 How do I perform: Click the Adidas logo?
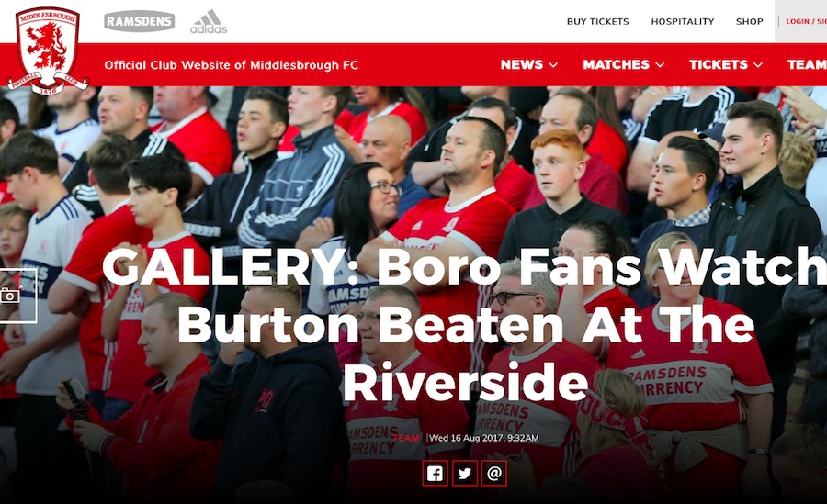[209, 22]
